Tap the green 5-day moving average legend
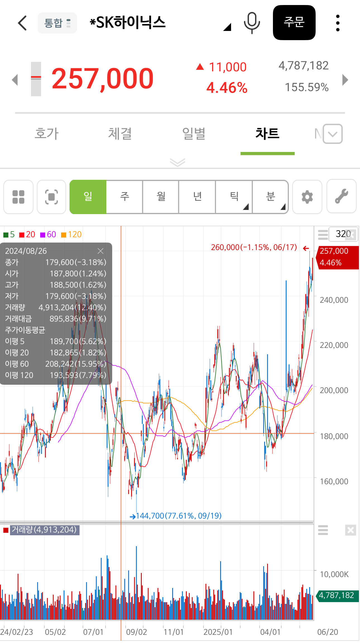Image resolution: width=360 pixels, height=644 pixels. point(9,234)
